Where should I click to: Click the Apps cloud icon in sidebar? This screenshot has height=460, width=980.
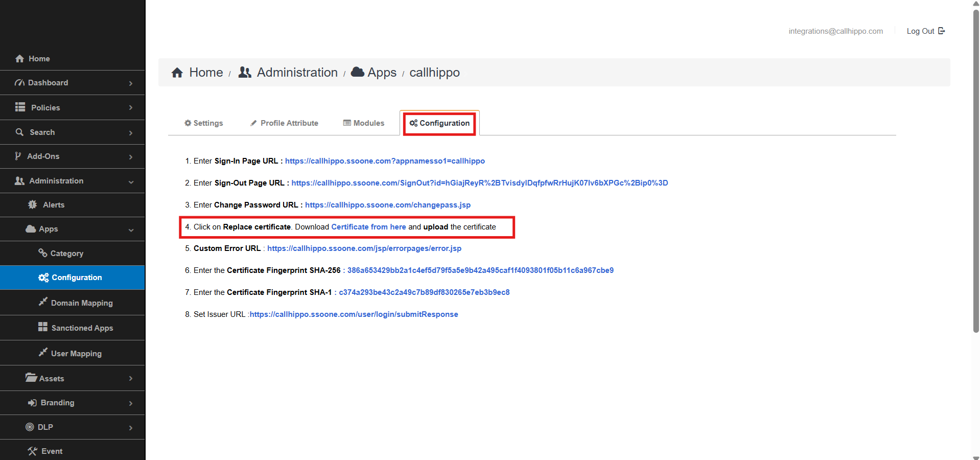[x=31, y=228]
